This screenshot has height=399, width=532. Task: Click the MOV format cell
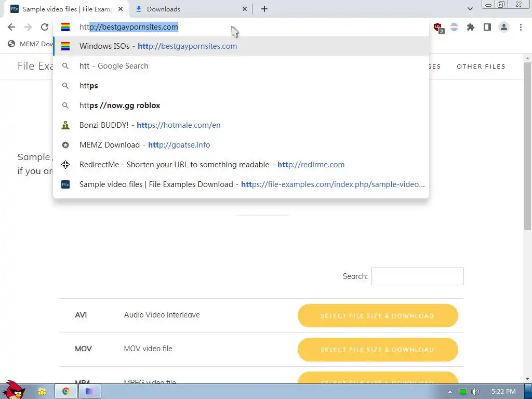point(83,349)
